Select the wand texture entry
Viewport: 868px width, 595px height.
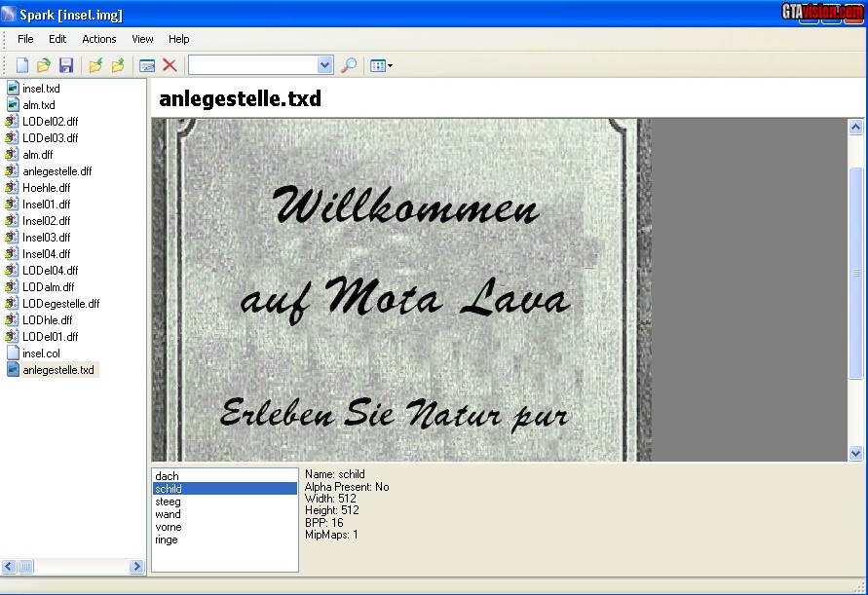coord(168,514)
